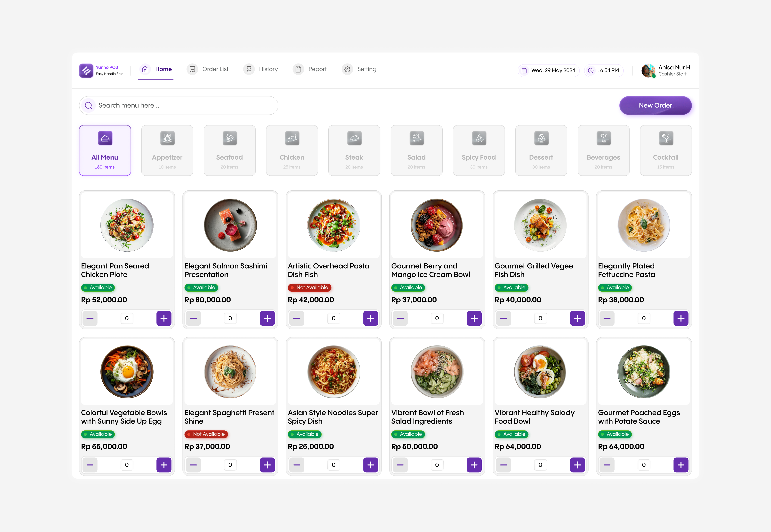The height and width of the screenshot is (532, 771).
Task: Select the Seafood category icon
Action: point(230,138)
